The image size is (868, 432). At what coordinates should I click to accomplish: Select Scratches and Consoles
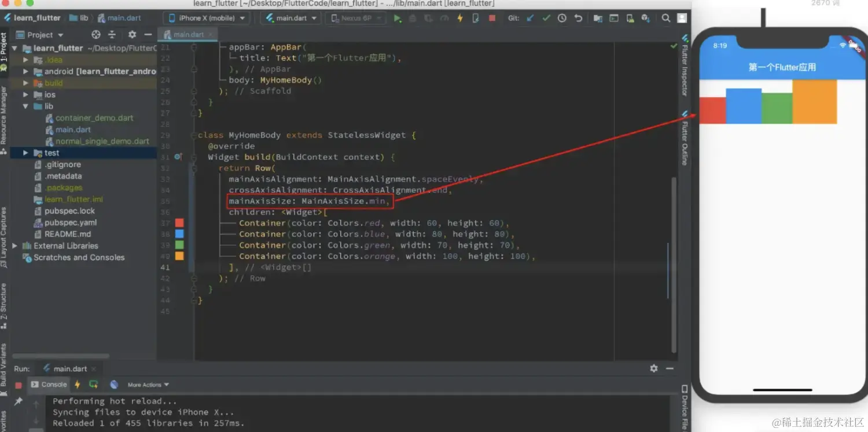pos(79,257)
